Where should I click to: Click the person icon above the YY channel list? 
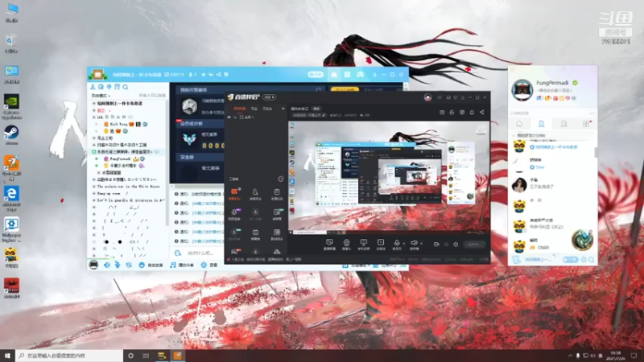[93, 87]
